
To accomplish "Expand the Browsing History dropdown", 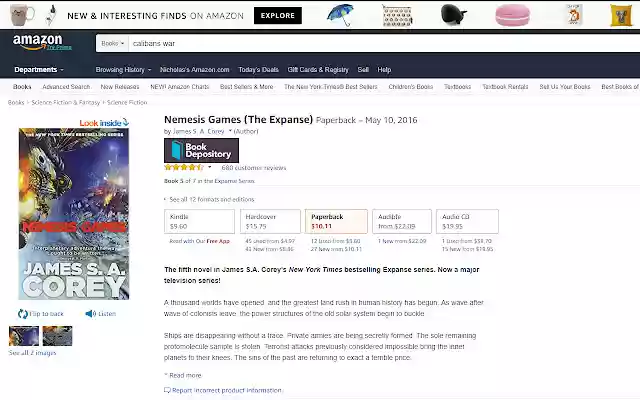I will pyautogui.click(x=123, y=70).
